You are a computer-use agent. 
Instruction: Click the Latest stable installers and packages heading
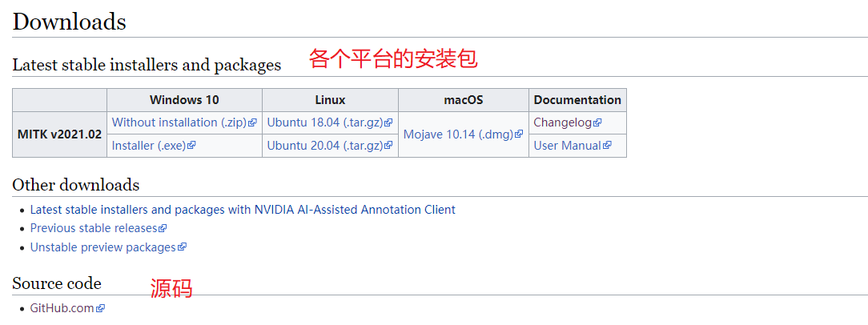tap(147, 65)
